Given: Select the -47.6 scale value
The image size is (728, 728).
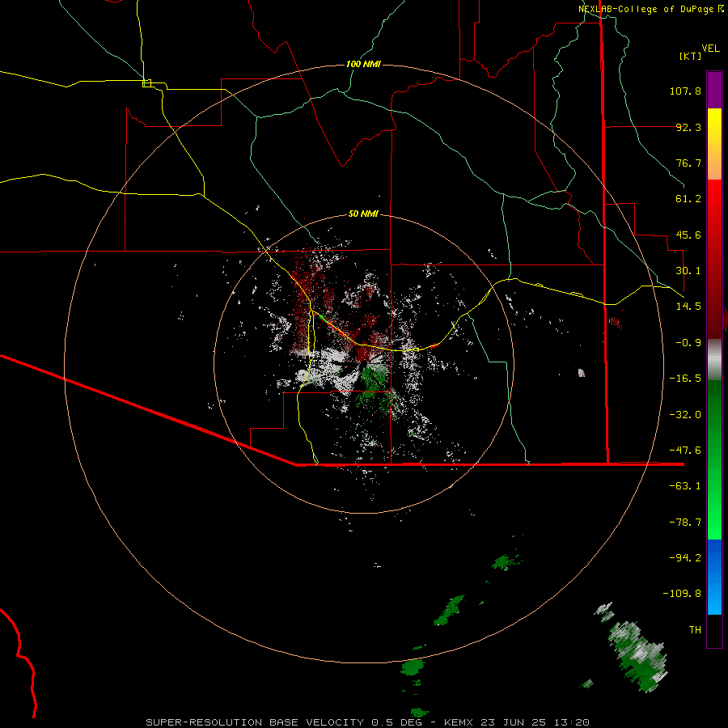Looking at the screenshot, I should [x=685, y=451].
